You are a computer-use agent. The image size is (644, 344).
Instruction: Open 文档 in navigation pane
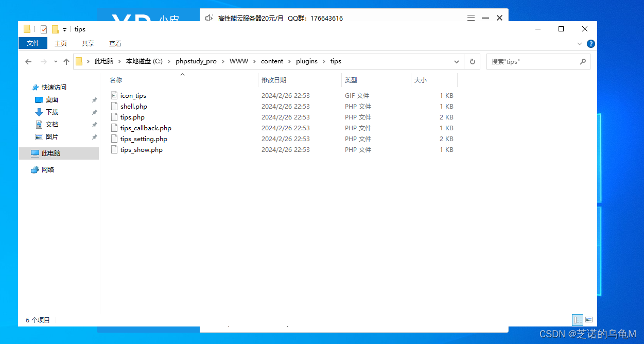click(x=52, y=124)
